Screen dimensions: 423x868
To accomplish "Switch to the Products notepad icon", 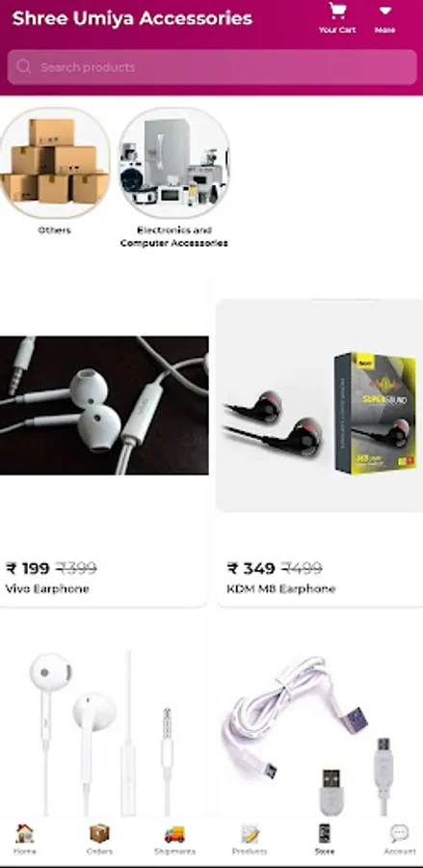I will click(250, 833).
